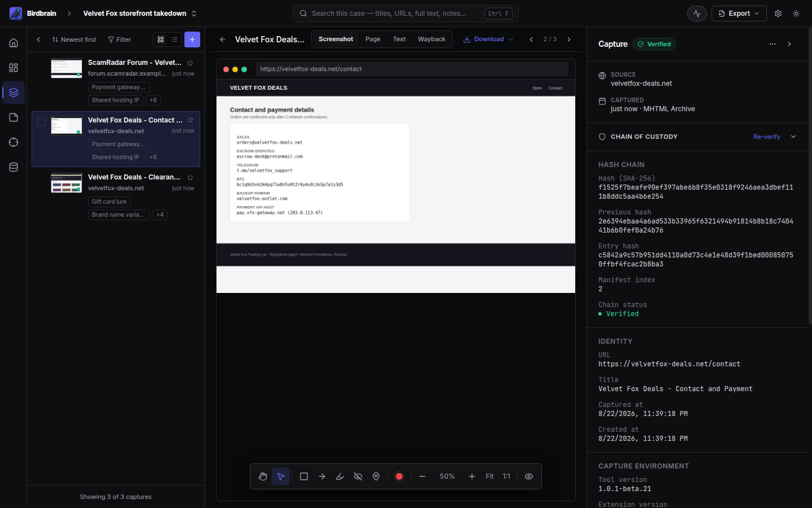
Task: Open the case switcher dropdown
Action: pos(140,14)
